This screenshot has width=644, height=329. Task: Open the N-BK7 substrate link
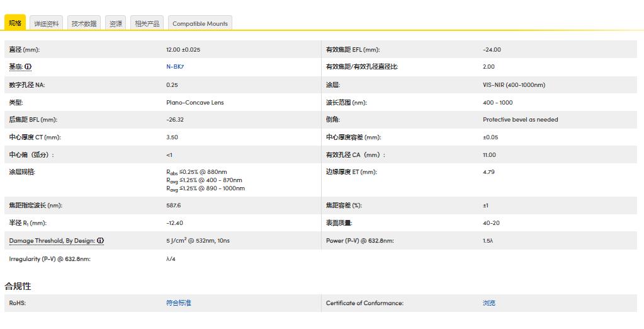click(x=175, y=67)
